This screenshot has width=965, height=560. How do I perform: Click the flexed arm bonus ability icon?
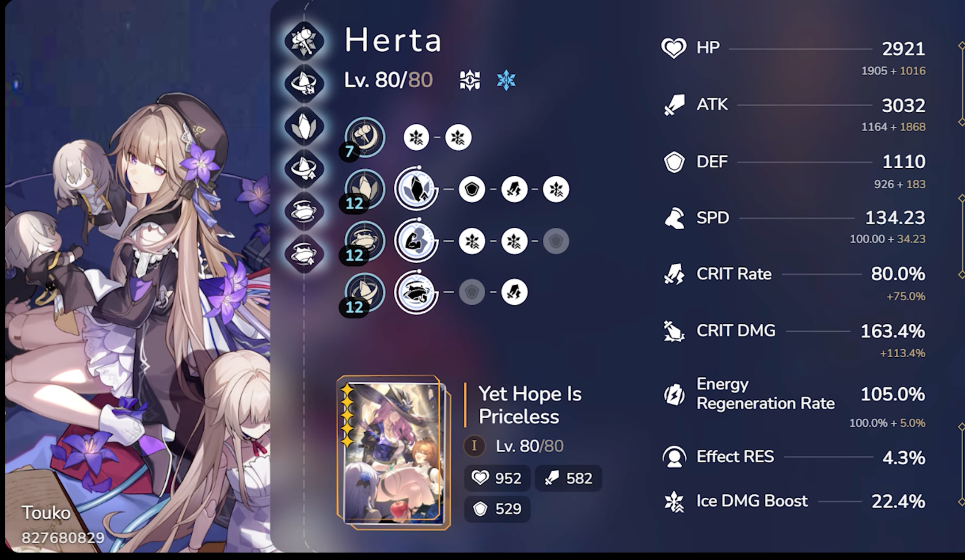pos(416,241)
